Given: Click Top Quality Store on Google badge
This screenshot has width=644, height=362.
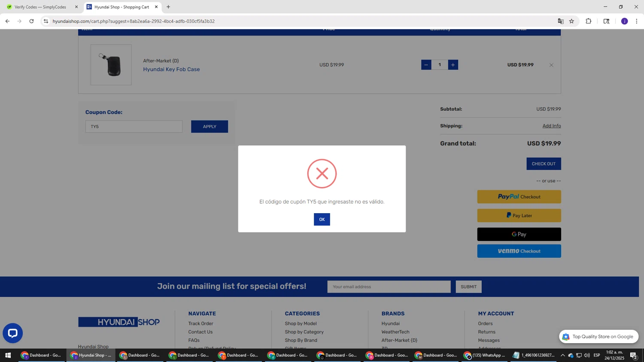Looking at the screenshot, I should click(598, 337).
